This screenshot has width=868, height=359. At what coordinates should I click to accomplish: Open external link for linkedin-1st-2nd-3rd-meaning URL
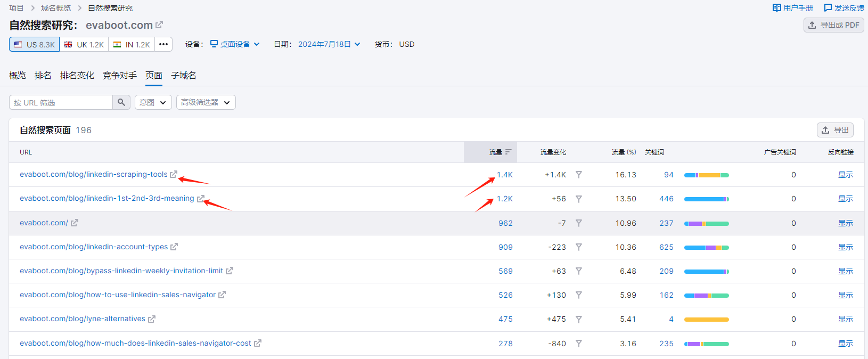[200, 199]
